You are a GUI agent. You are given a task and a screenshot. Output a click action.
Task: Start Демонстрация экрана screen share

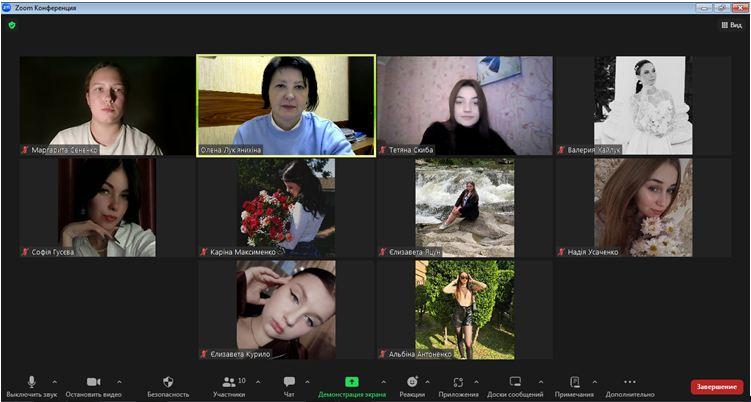[x=352, y=381]
